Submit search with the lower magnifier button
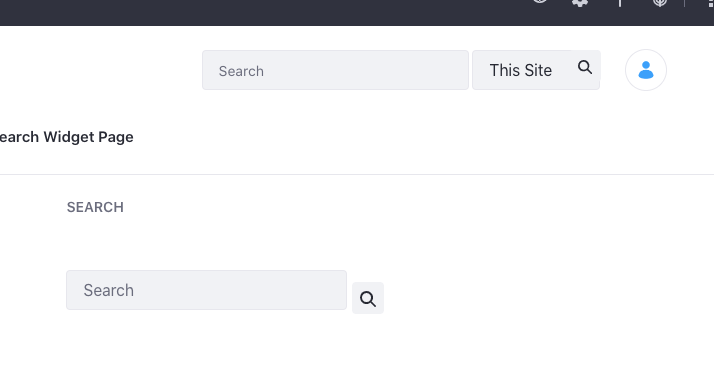714x383 pixels. click(x=368, y=298)
